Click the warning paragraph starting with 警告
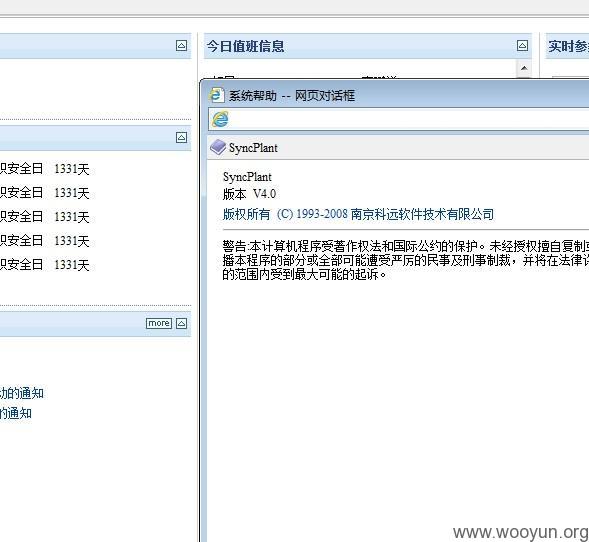Image resolution: width=589 pixels, height=542 pixels. pos(406,260)
